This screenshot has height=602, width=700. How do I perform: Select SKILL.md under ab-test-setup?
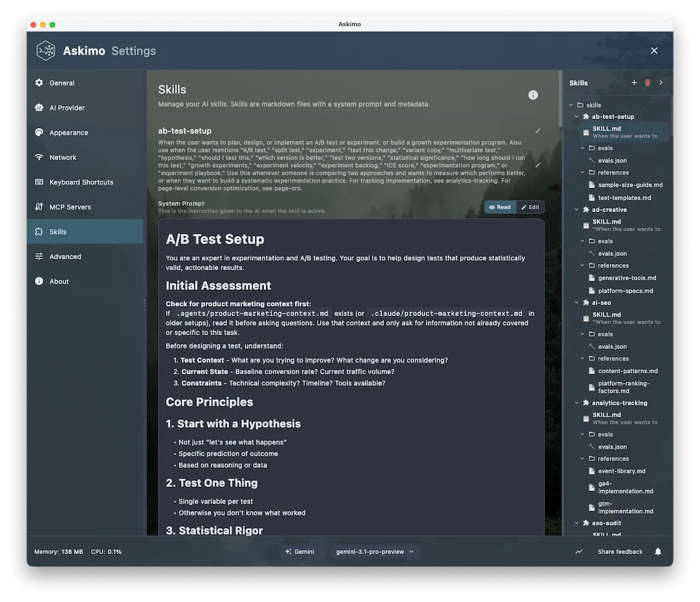[x=623, y=132]
